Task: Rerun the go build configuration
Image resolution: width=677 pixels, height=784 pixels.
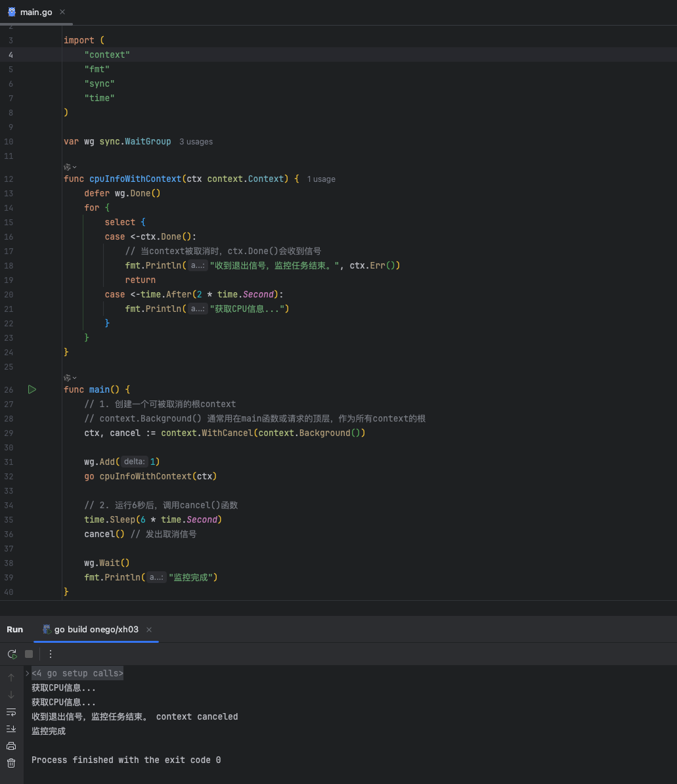Action: pos(12,654)
